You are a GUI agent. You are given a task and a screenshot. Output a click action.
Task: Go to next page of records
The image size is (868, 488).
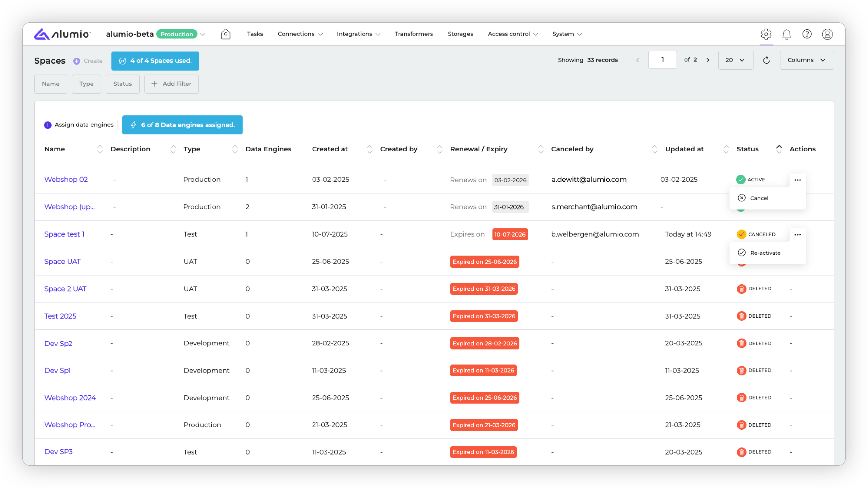[x=708, y=60]
